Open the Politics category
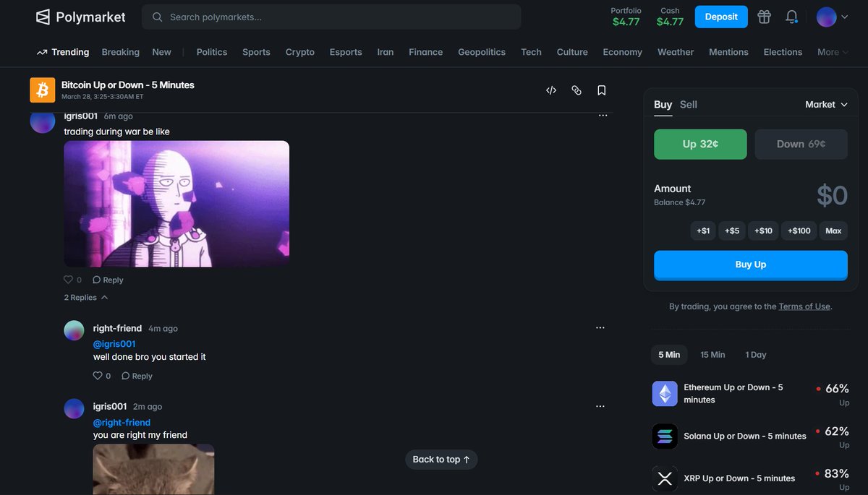This screenshot has width=868, height=495. 212,52
